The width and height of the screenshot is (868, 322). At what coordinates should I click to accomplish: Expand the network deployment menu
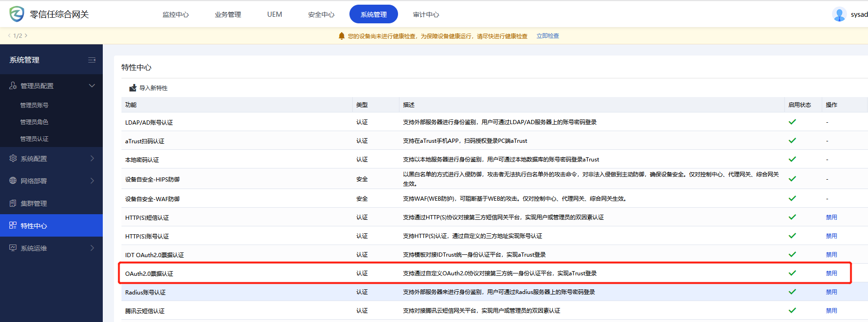coord(92,181)
